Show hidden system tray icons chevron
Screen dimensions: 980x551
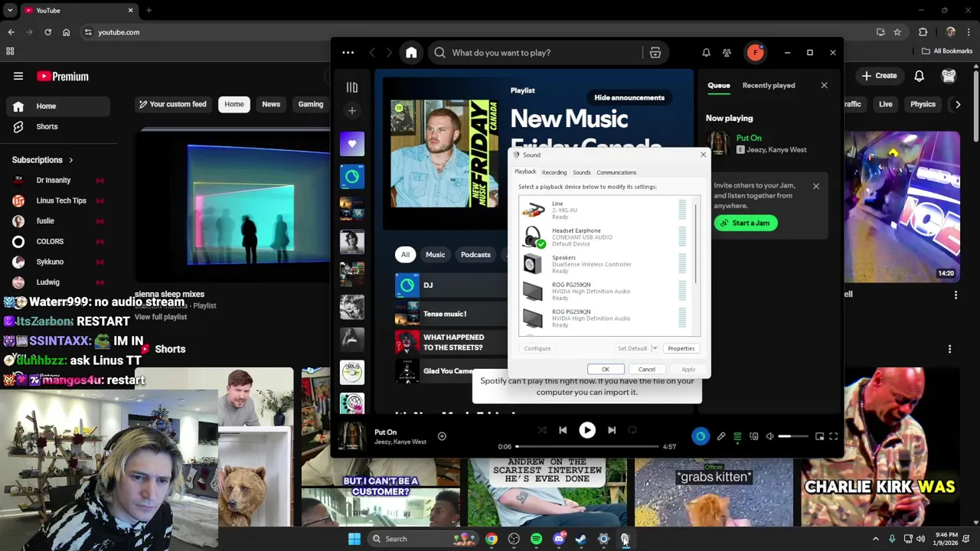coord(876,539)
